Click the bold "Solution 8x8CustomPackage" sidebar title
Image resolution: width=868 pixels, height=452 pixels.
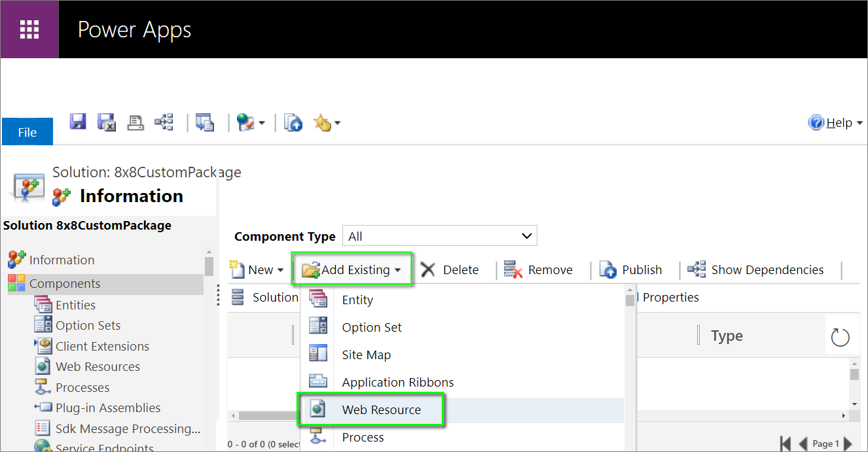[x=87, y=226]
